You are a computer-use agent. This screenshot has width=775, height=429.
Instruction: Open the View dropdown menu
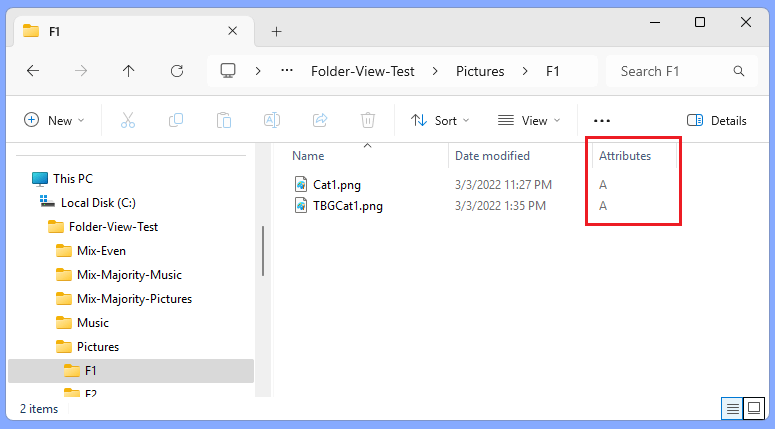tap(529, 120)
